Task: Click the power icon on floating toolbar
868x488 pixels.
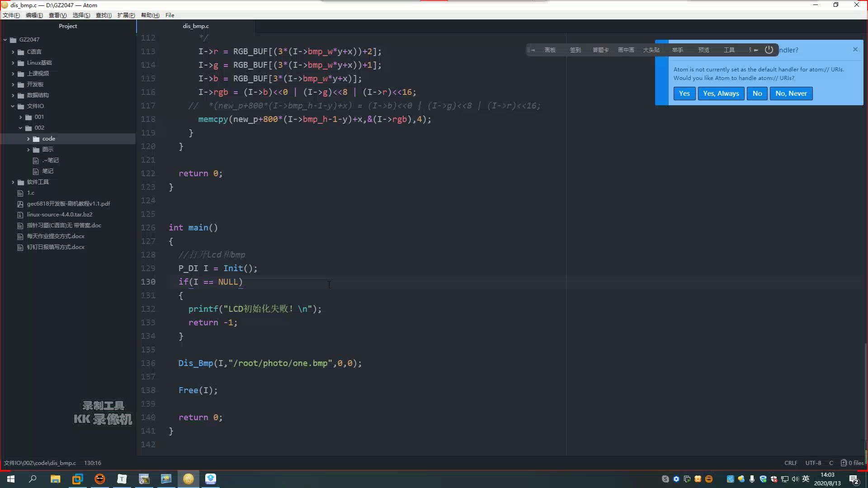Action: coord(769,50)
